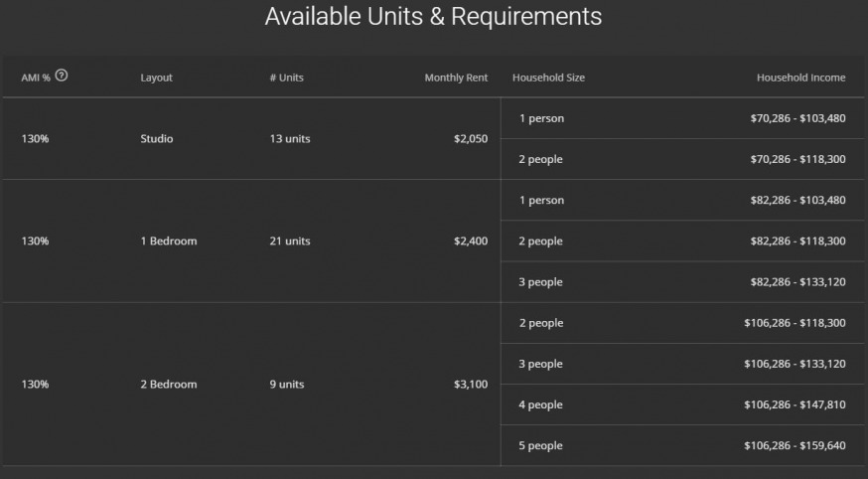Click the Household Size column header

(x=548, y=79)
